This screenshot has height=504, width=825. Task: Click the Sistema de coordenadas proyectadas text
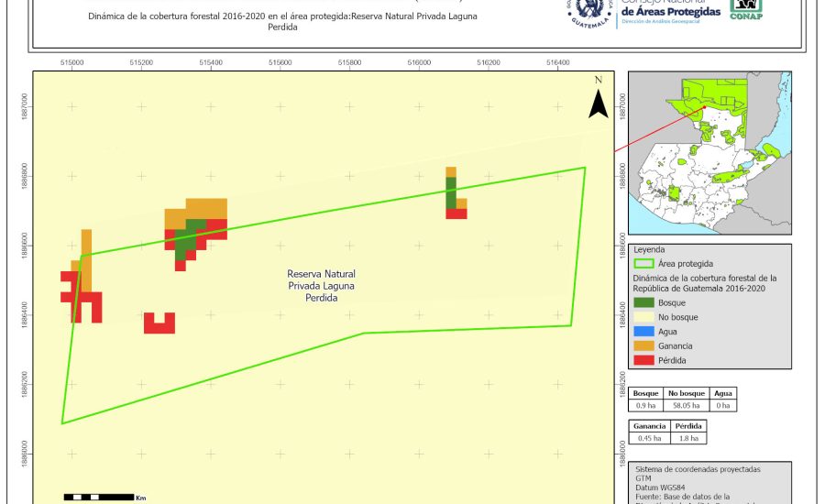click(x=698, y=469)
